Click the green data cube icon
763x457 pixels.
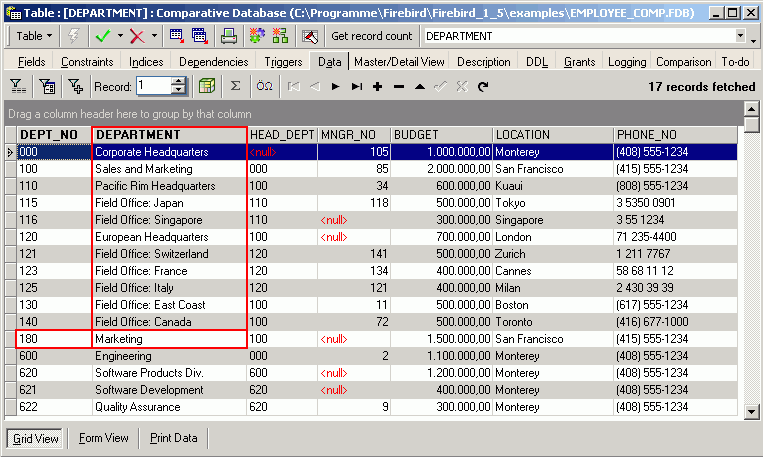pyautogui.click(x=207, y=87)
